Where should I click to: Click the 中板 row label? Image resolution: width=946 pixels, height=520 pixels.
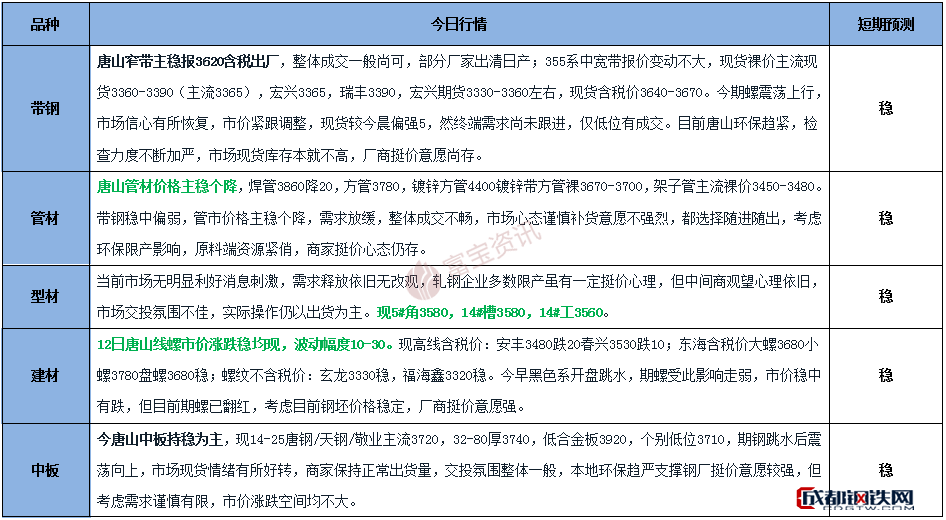pyautogui.click(x=45, y=470)
